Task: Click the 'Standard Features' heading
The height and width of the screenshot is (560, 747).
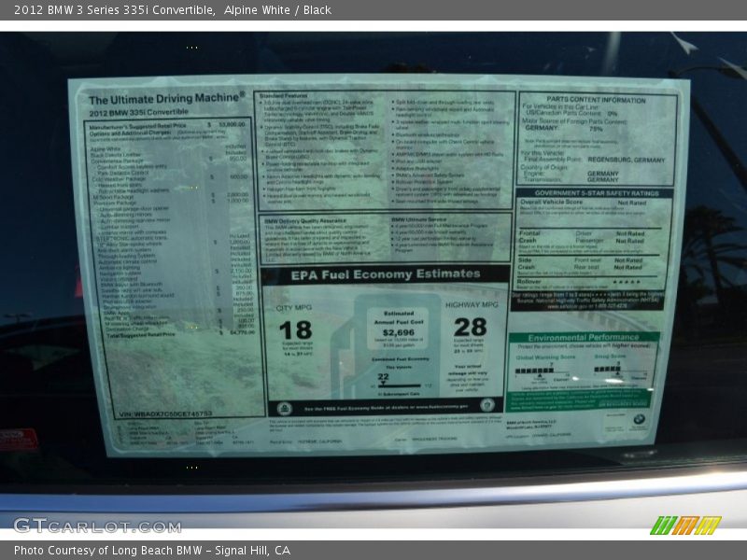Action: 284,96
